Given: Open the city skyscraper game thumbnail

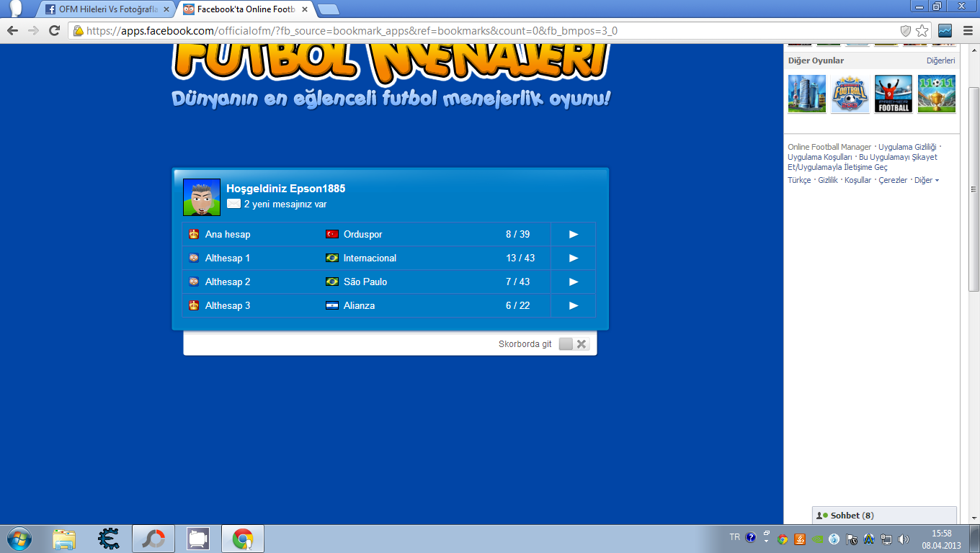Looking at the screenshot, I should click(807, 94).
